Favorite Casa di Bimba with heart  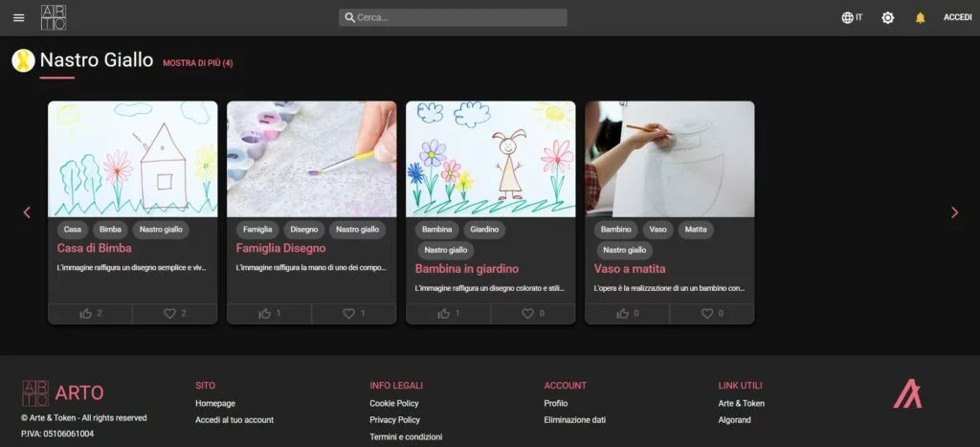click(x=175, y=313)
